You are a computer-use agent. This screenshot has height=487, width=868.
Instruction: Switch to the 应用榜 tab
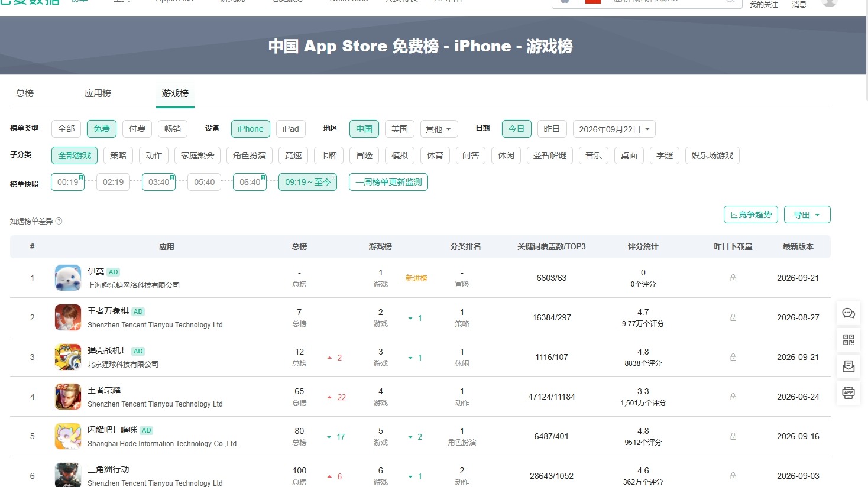pos(98,93)
